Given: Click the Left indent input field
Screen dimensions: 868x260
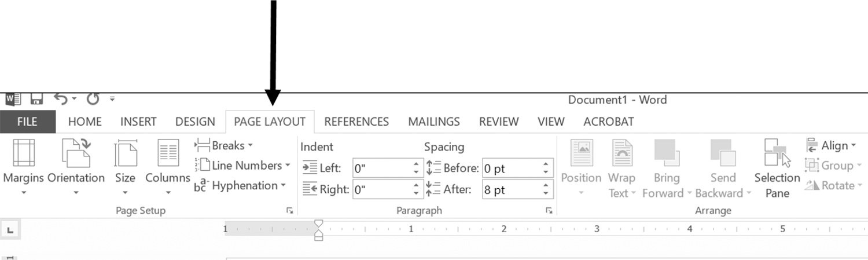Looking at the screenshot, I should pyautogui.click(x=381, y=169).
